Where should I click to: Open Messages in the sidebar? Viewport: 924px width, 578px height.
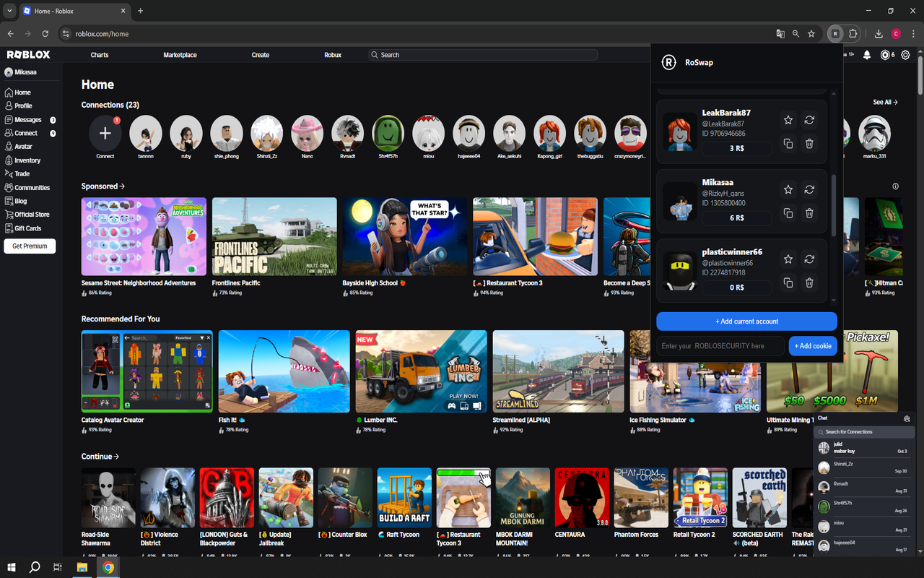coord(30,120)
